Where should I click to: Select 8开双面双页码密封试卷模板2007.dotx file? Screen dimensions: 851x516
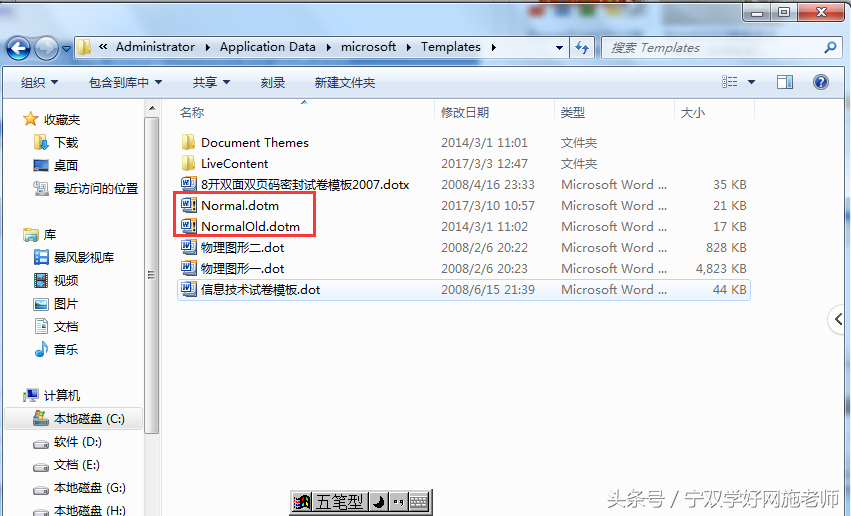pos(305,184)
